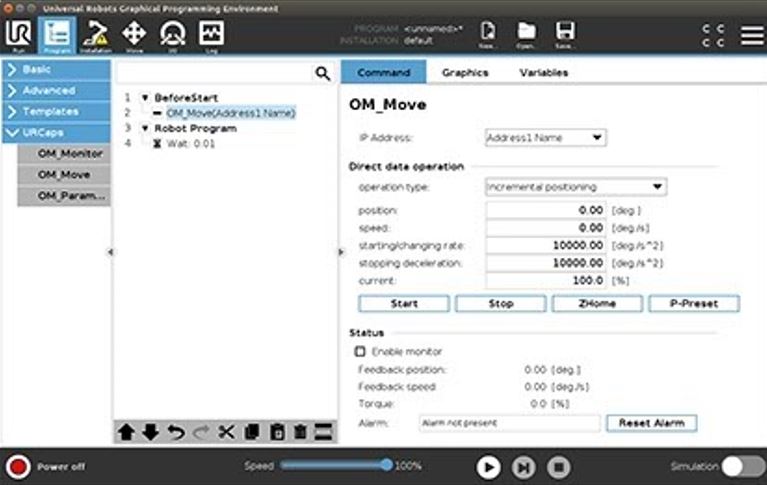Click the Speed slider handle
Image resolution: width=767 pixels, height=485 pixels.
(387, 465)
